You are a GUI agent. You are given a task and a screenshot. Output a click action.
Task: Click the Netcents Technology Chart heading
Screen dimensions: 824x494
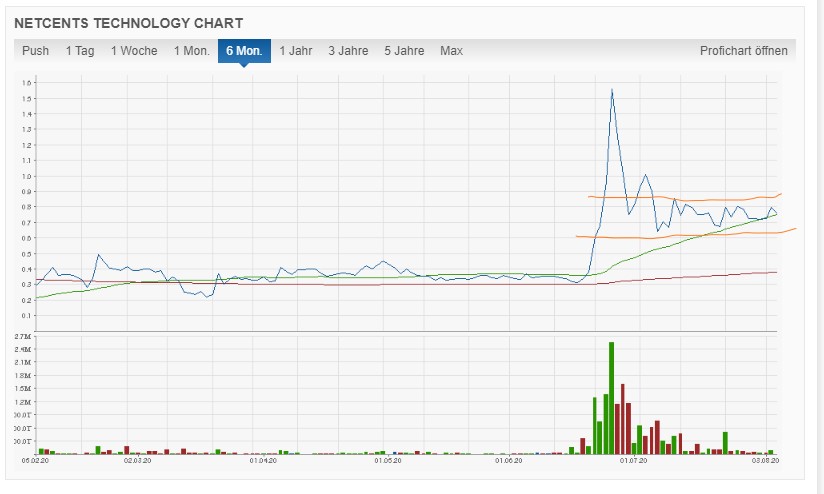(x=129, y=23)
